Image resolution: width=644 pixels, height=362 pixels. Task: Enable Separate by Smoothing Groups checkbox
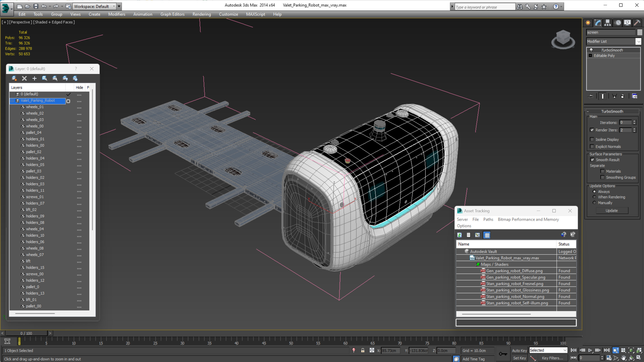pyautogui.click(x=602, y=177)
